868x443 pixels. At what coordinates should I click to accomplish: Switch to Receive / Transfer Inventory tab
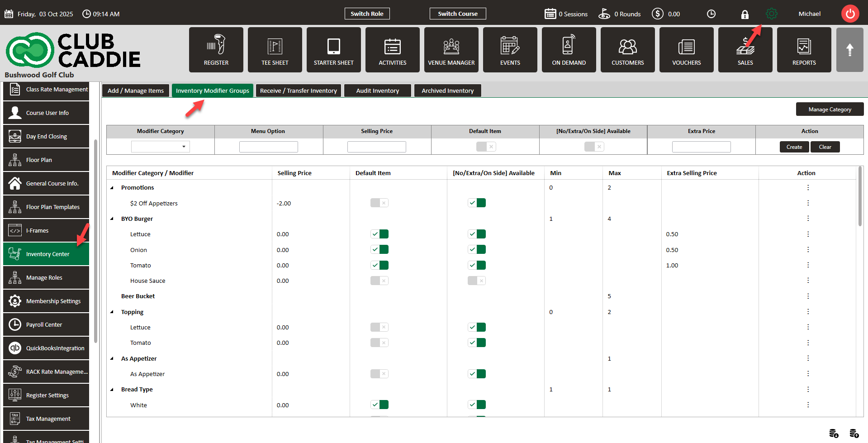[x=298, y=91]
